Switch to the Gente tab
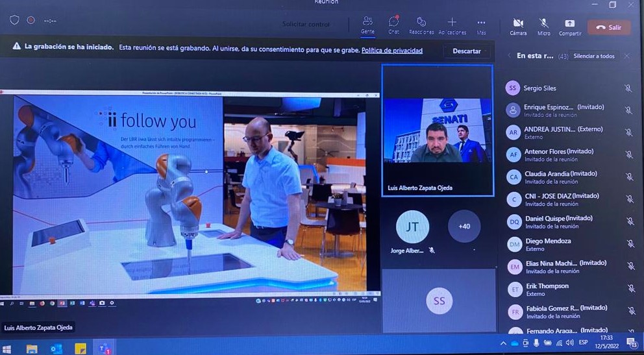The width and height of the screenshot is (644, 355). 367,24
